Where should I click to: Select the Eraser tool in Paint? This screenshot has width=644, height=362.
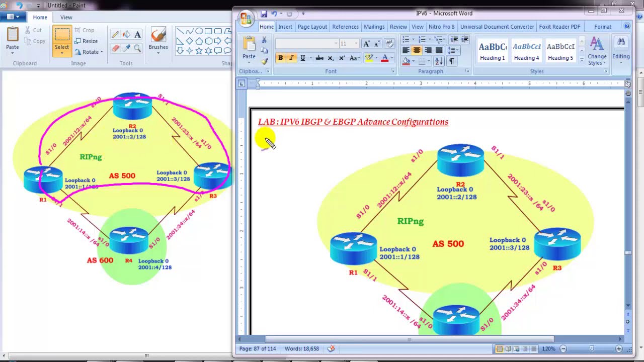click(x=115, y=48)
